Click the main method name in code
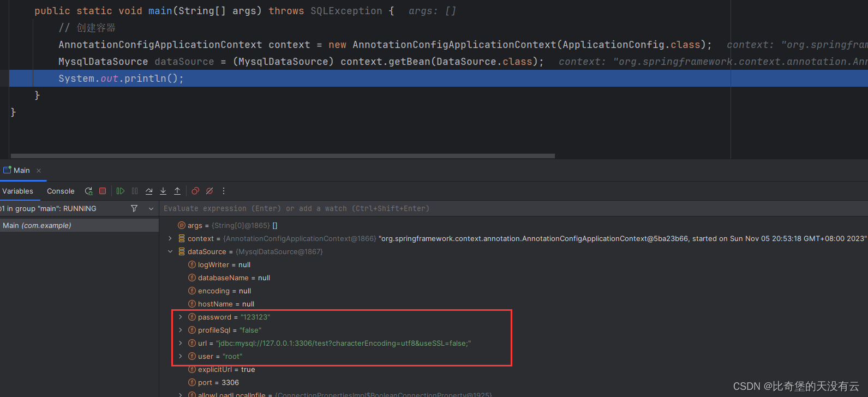The image size is (868, 397). click(x=160, y=11)
